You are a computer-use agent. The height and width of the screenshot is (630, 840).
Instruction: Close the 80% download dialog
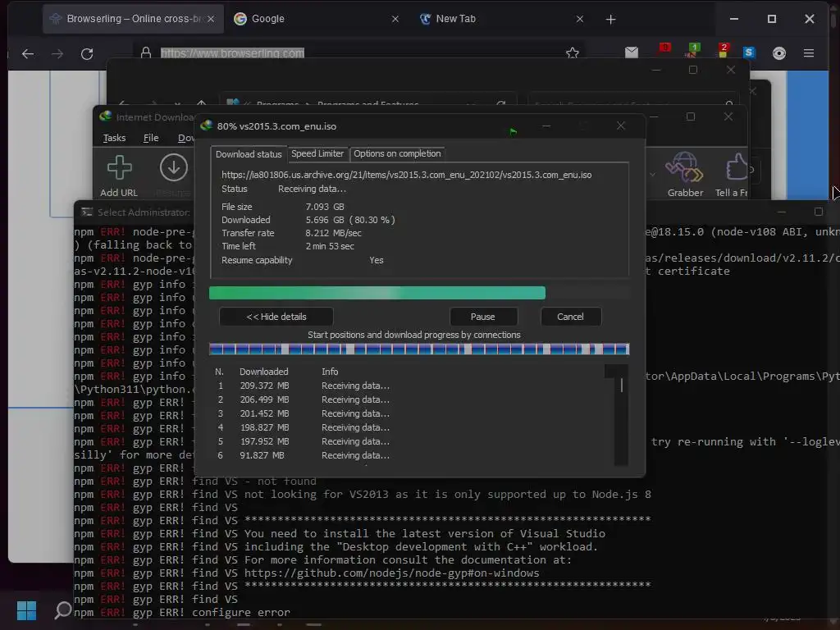coord(621,126)
